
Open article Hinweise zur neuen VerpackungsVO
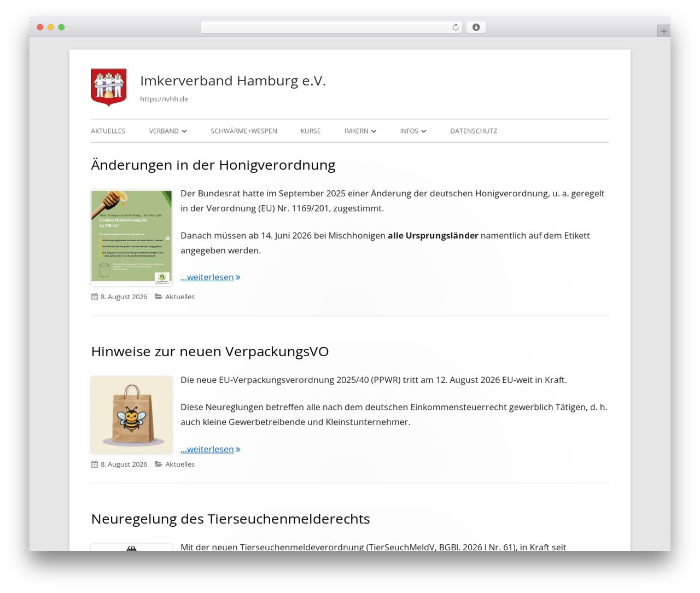[x=210, y=351]
